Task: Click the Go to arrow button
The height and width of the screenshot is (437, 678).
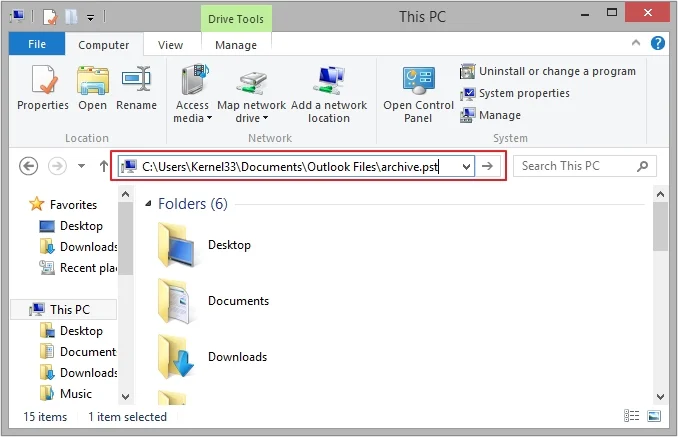Action: [488, 166]
